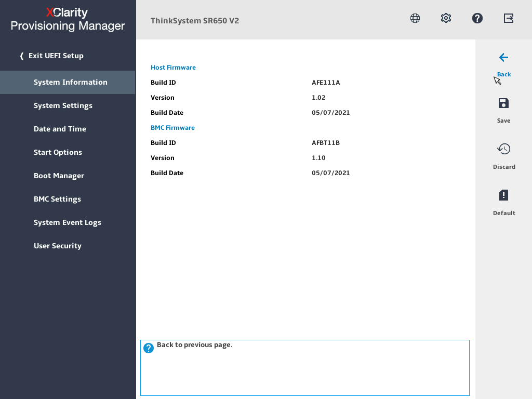This screenshot has height=399, width=532.
Task: Click the Save floppy disk icon
Action: tap(503, 103)
